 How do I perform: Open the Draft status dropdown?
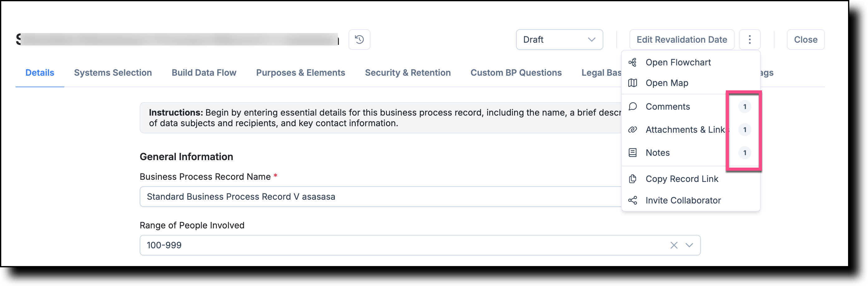[x=559, y=40]
